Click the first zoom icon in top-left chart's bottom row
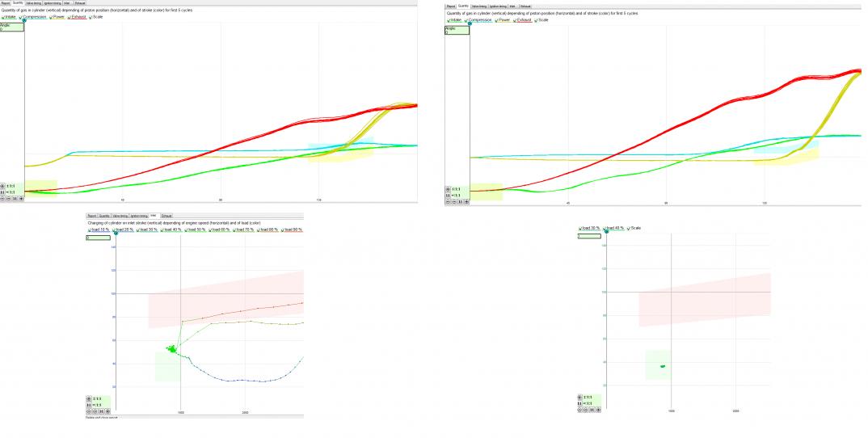The image size is (868, 438). click(x=2, y=198)
